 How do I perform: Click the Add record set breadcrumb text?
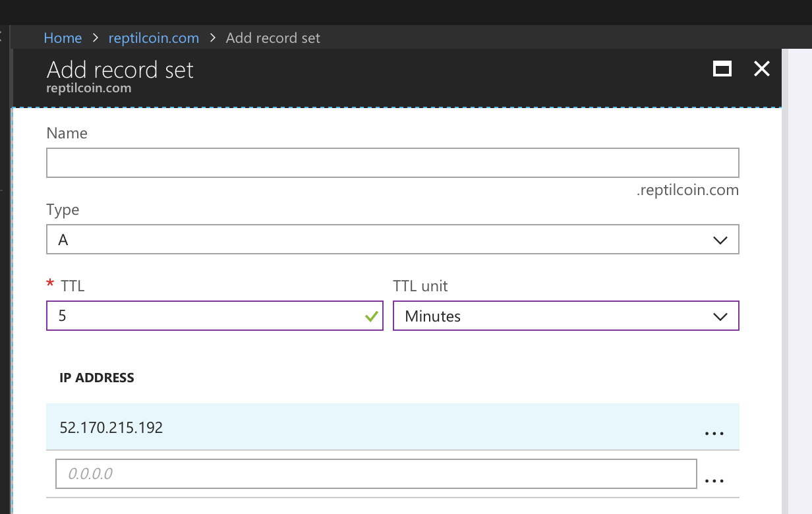pos(273,38)
